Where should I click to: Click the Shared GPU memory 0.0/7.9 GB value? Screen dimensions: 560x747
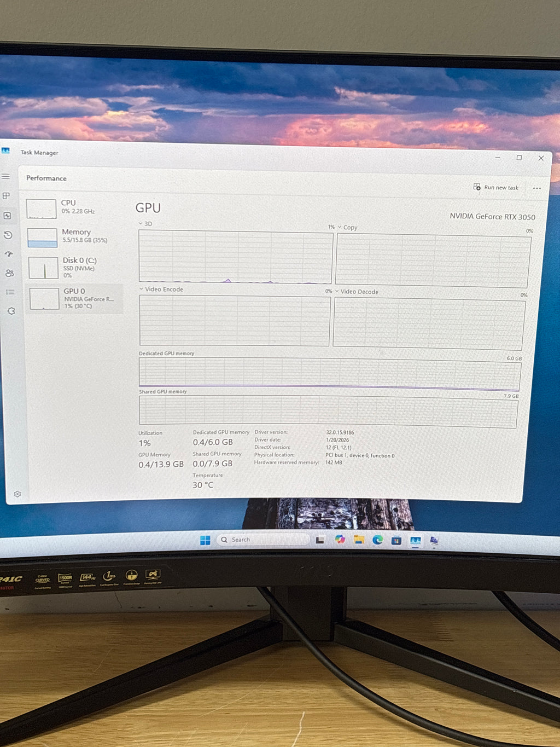point(213,464)
